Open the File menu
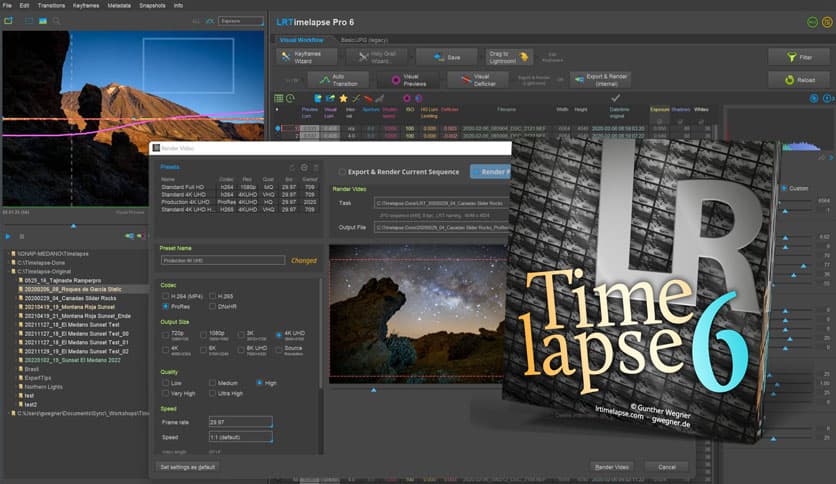The height and width of the screenshot is (484, 836). [7, 5]
